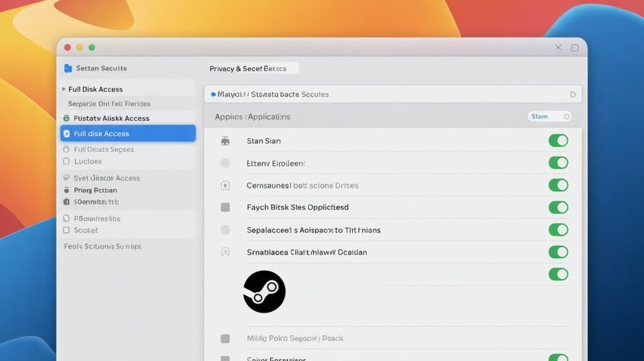This screenshot has width=644, height=361.
Task: Click the green icon next to Pustatv Aiiskk Access
Action: point(66,118)
